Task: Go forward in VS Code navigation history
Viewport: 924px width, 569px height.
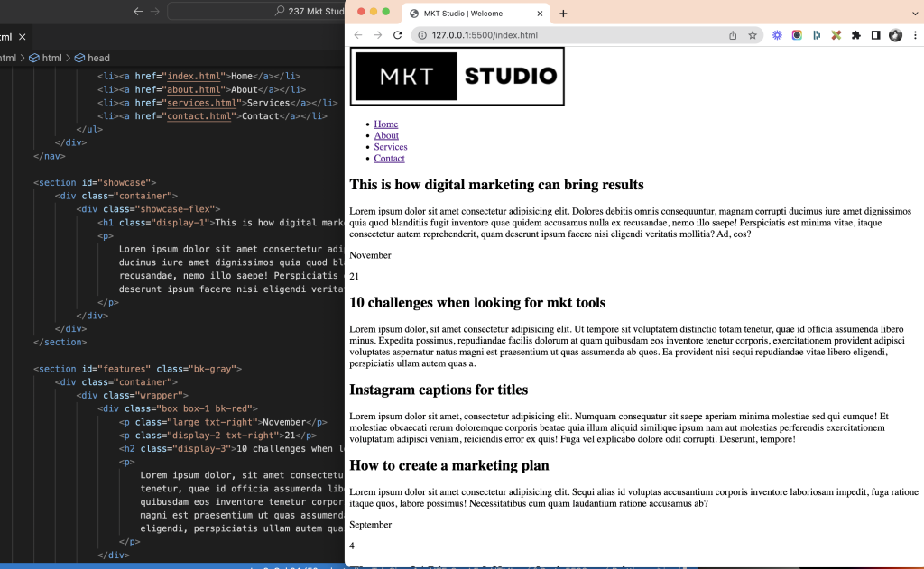Action: [155, 11]
